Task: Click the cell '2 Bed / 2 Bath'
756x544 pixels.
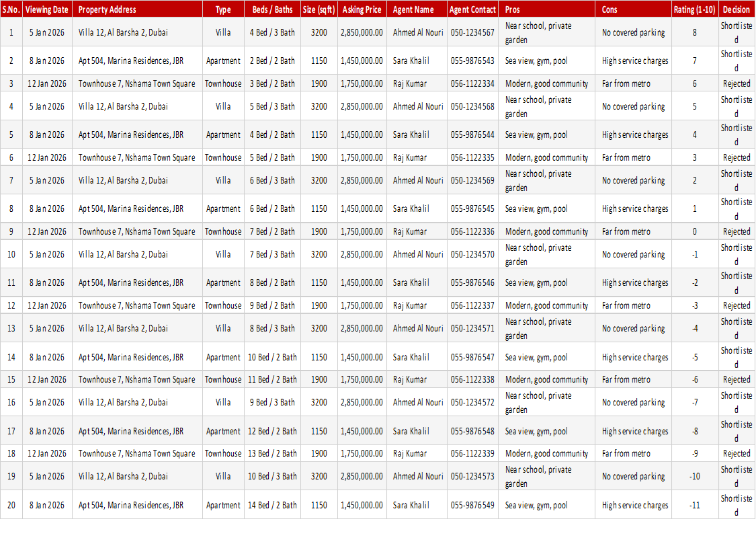Action: [272, 61]
